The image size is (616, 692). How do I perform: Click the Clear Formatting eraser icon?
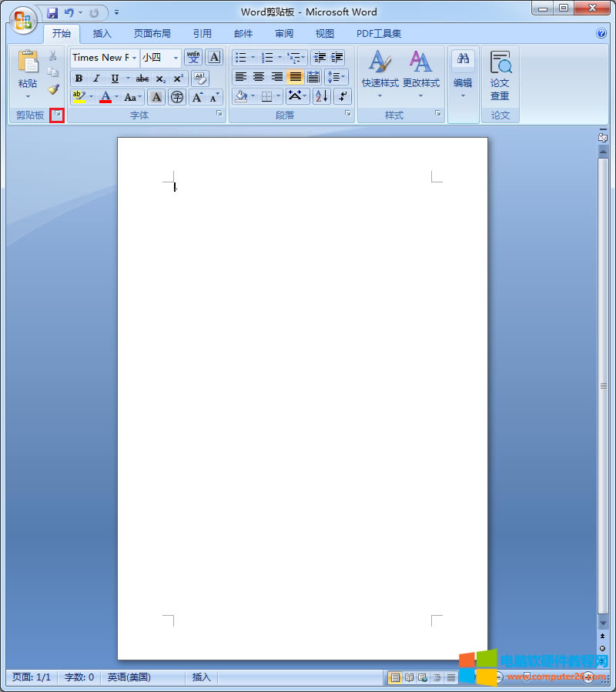pyautogui.click(x=199, y=79)
